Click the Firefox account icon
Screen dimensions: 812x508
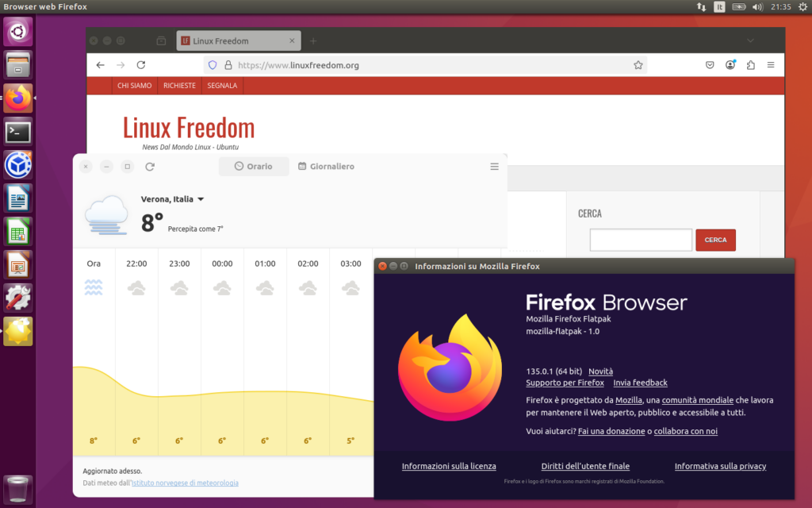(x=730, y=65)
